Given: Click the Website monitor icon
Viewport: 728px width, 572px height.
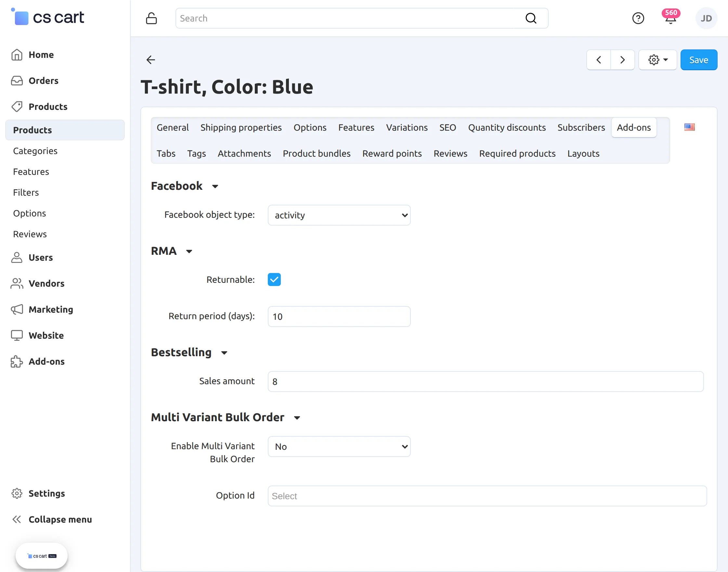Looking at the screenshot, I should tap(17, 335).
